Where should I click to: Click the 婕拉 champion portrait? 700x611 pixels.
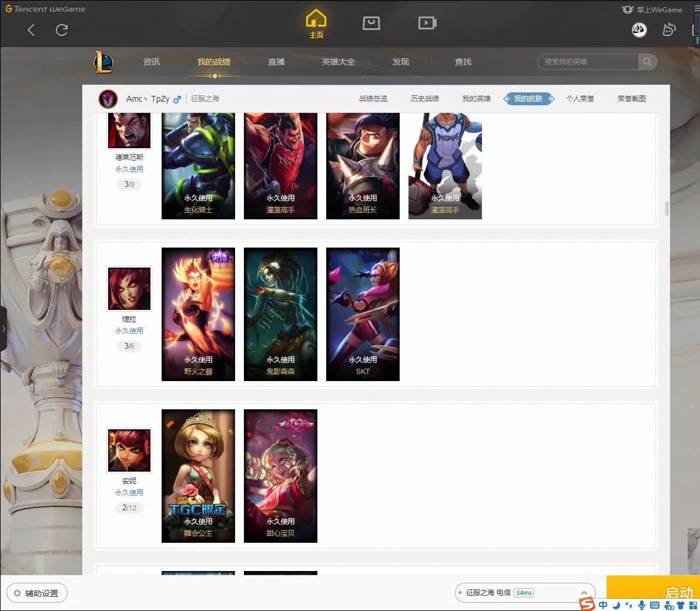click(x=129, y=289)
